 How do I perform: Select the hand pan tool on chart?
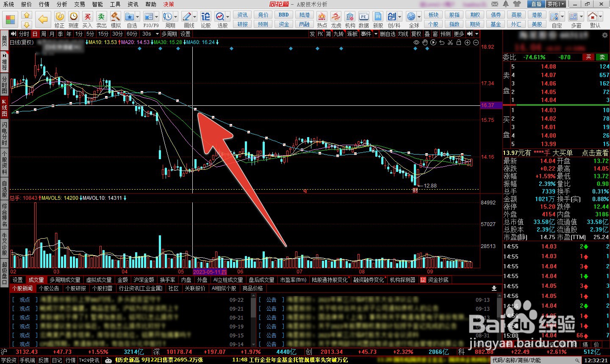click(425, 42)
